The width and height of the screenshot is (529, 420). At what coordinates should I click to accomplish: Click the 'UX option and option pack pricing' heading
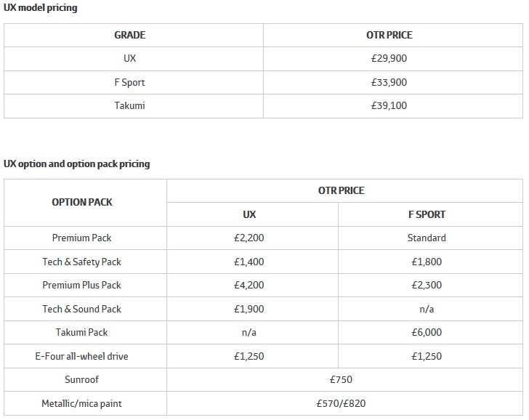[77, 163]
